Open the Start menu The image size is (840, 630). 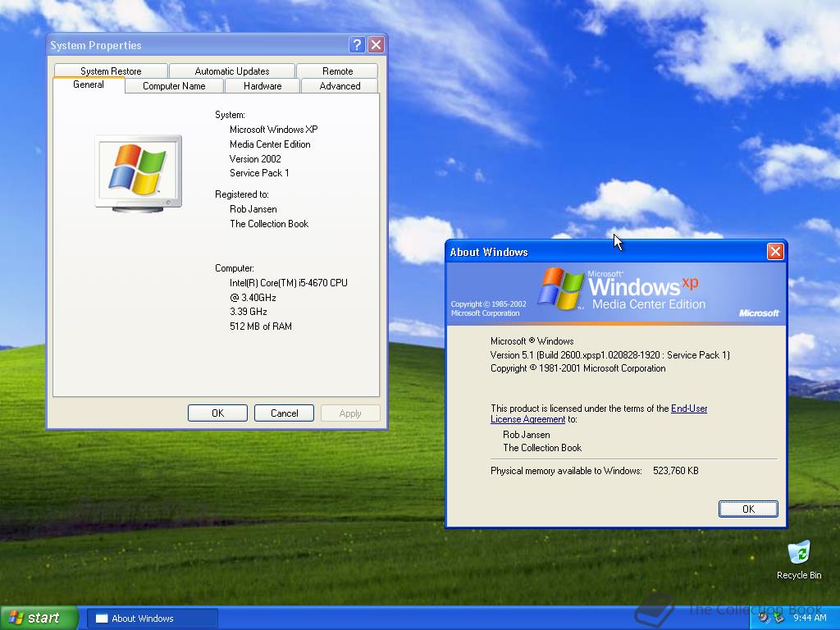pyautogui.click(x=39, y=618)
